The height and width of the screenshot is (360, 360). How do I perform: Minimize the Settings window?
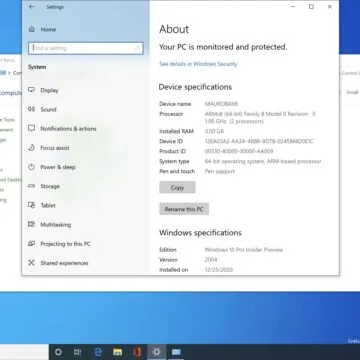tap(293, 7)
